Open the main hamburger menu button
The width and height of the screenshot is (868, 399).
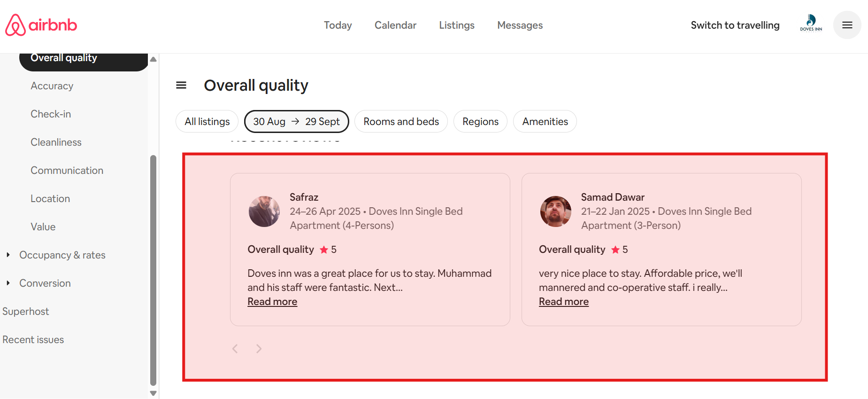point(847,25)
